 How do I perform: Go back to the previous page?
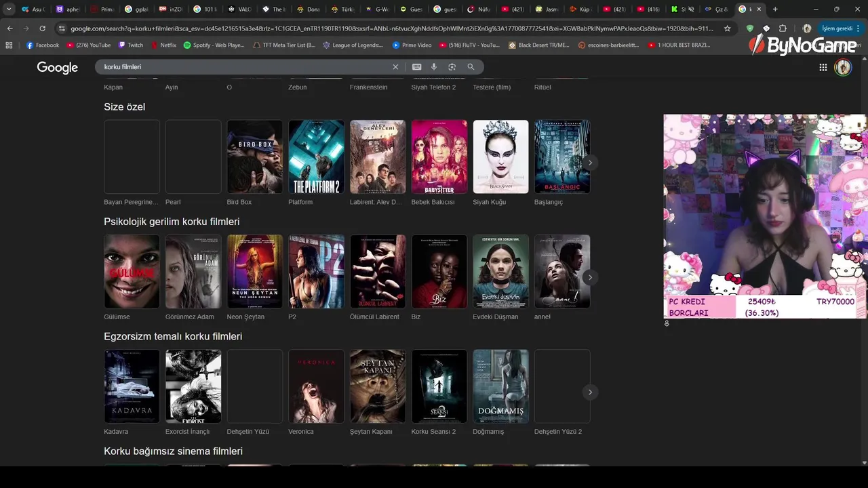tap(9, 28)
